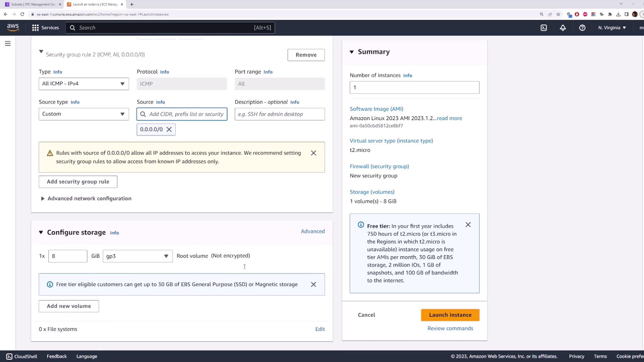Image resolution: width=644 pixels, height=362 pixels.
Task: Open the help question mark icon
Action: pos(582,28)
